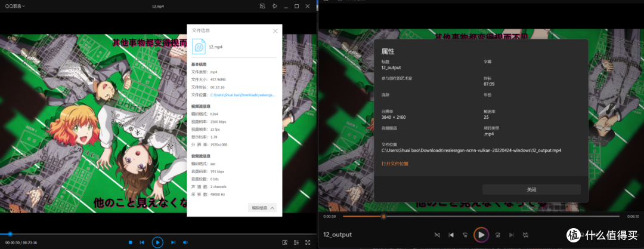Image resolution: width=644 pixels, height=249 pixels.
Task: Select the 23 fps frame rate value
Action: (x=215, y=130)
